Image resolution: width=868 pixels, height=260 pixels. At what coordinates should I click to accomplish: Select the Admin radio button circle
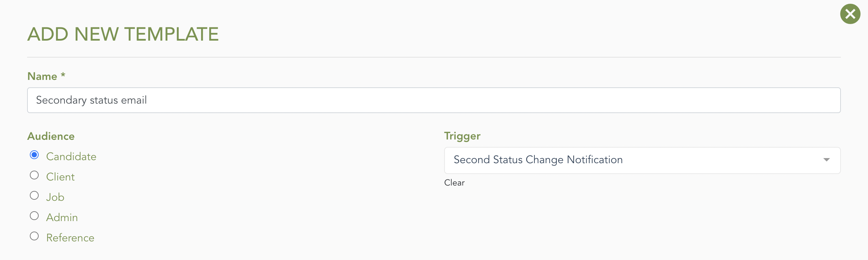coord(34,216)
